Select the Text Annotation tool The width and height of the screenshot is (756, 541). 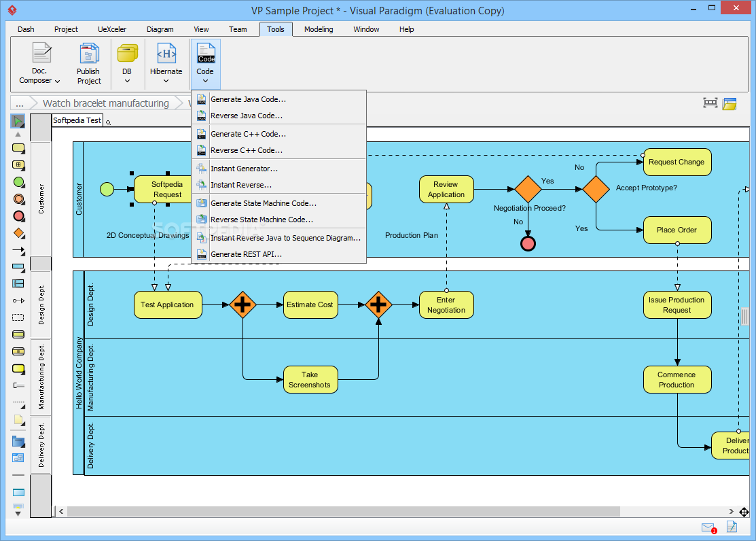(18, 385)
